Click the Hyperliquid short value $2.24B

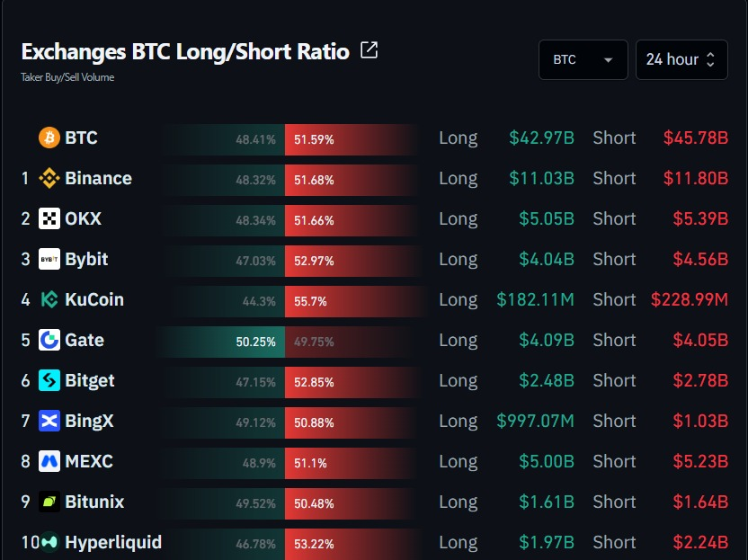click(x=700, y=542)
